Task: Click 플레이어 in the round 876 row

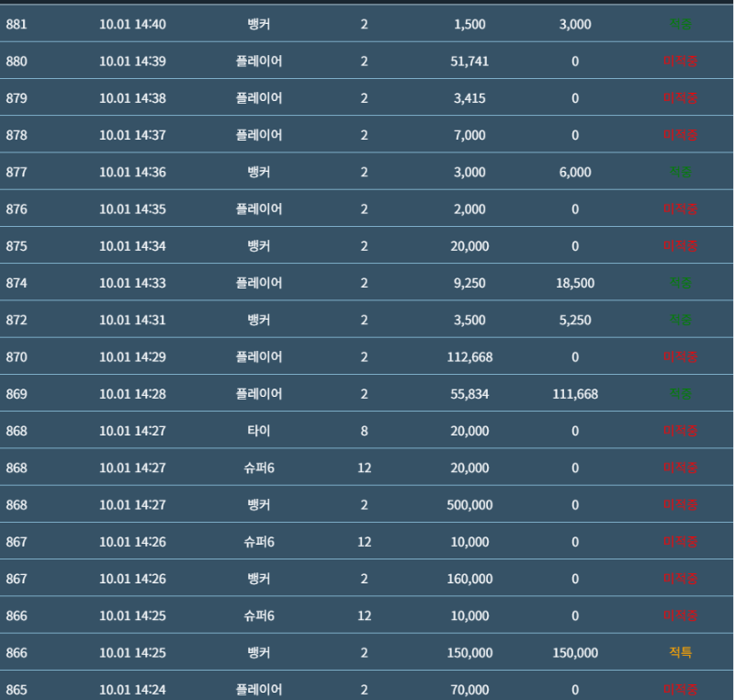Action: [x=259, y=209]
